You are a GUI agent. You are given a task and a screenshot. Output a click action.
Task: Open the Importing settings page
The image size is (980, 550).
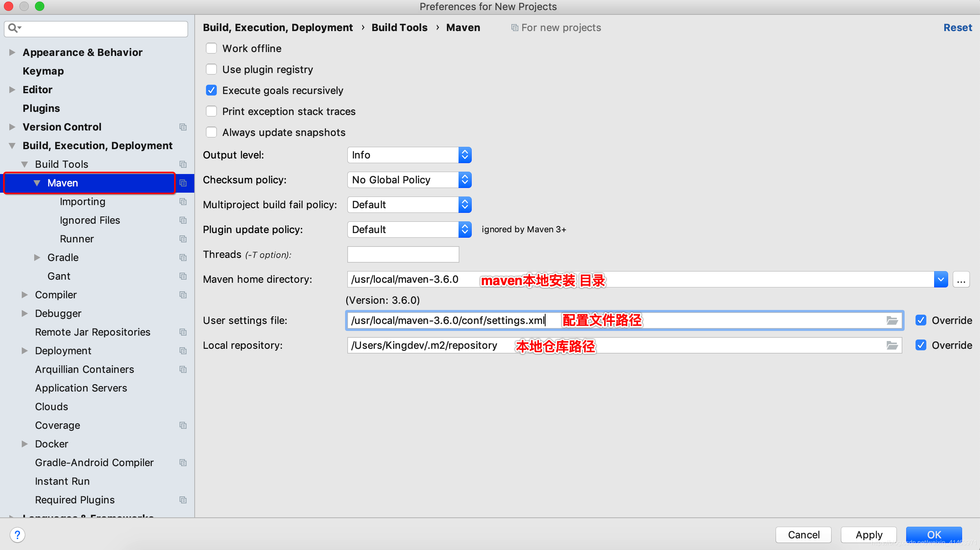tap(82, 202)
